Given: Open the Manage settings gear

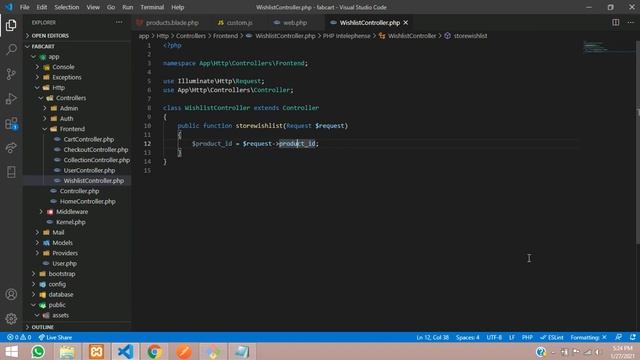Looking at the screenshot, I should (11, 319).
